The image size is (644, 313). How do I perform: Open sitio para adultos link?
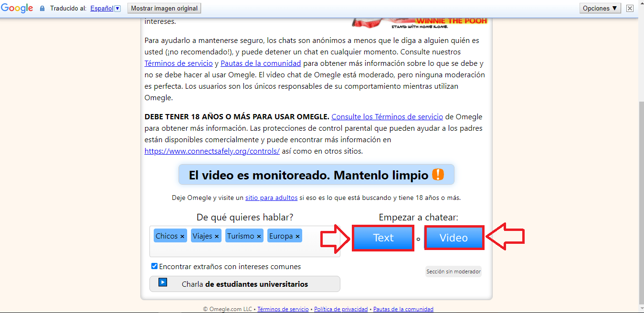[272, 198]
